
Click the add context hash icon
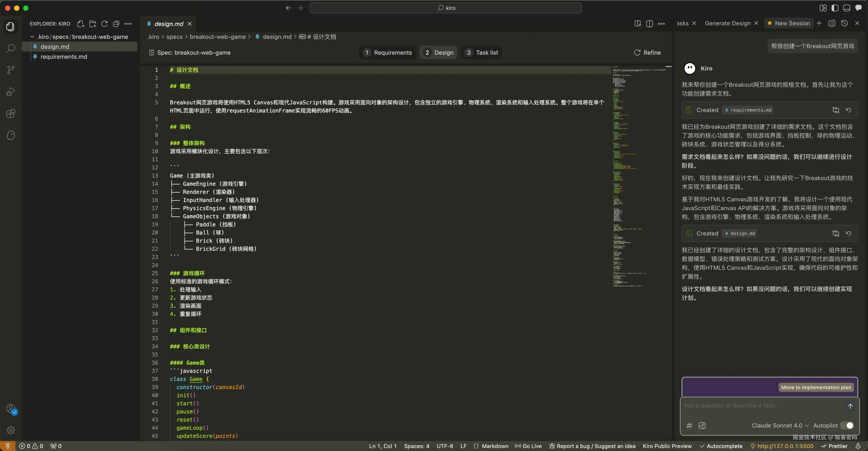point(689,425)
